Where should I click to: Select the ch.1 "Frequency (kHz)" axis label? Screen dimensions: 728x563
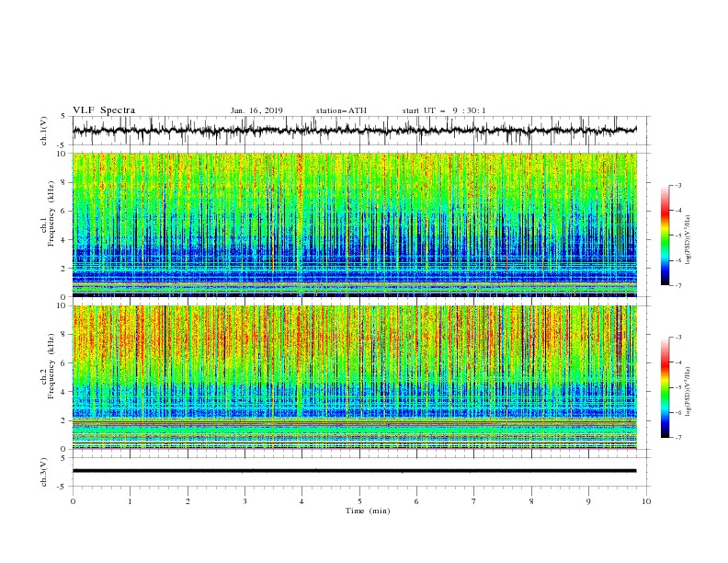point(51,213)
